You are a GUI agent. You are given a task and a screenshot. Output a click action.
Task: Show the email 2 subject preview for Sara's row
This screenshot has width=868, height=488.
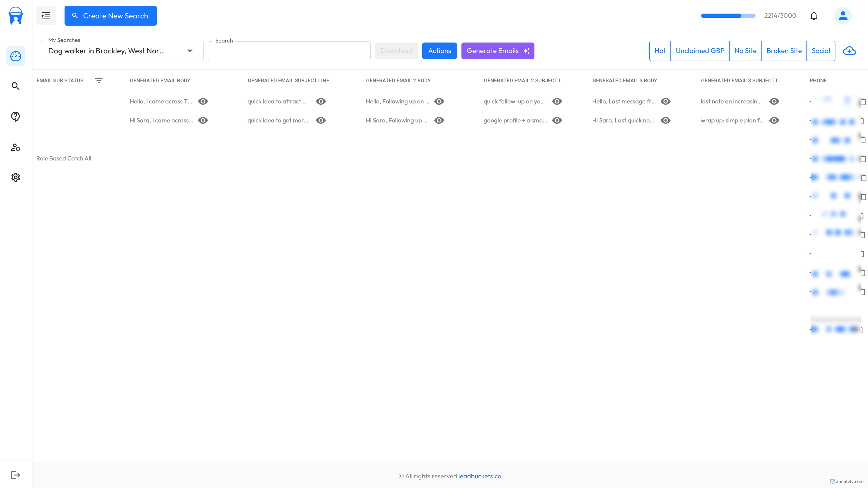point(557,120)
